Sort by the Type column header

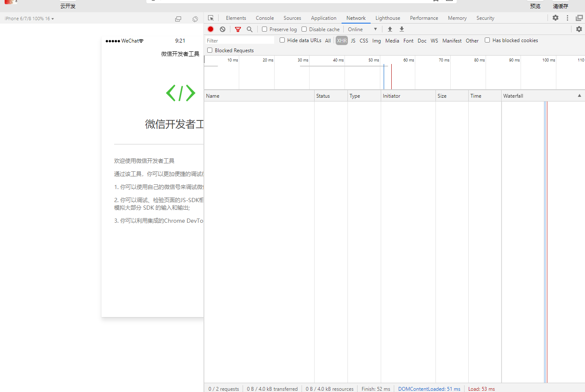(x=364, y=96)
